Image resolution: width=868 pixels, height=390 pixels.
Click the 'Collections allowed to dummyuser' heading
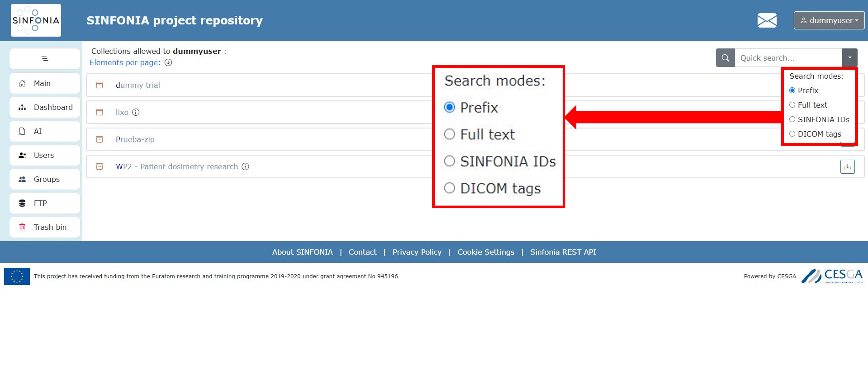point(159,51)
